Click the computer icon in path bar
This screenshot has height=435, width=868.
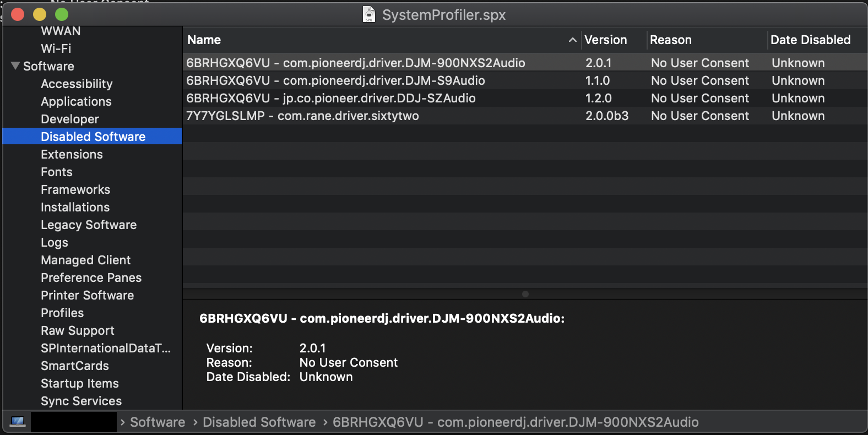[x=18, y=422]
